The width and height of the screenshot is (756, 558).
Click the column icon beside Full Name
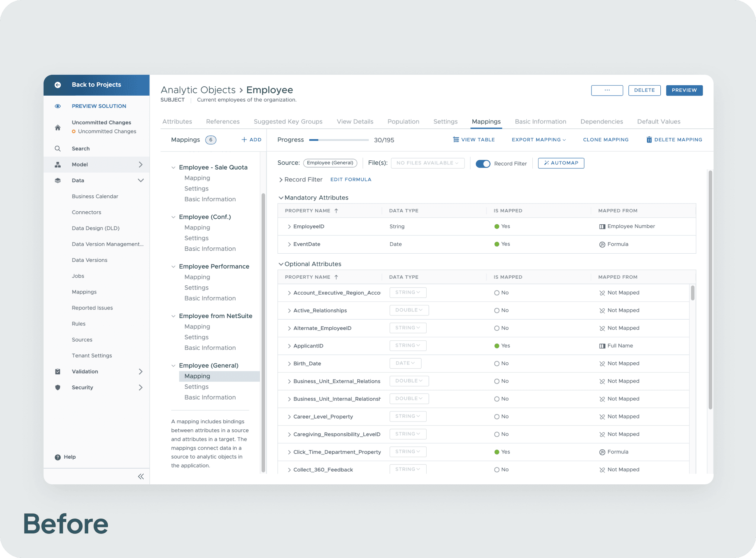[x=602, y=346]
